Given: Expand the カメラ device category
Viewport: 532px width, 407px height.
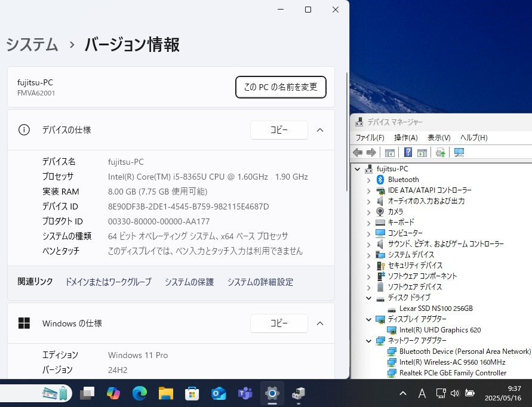Looking at the screenshot, I should [368, 211].
